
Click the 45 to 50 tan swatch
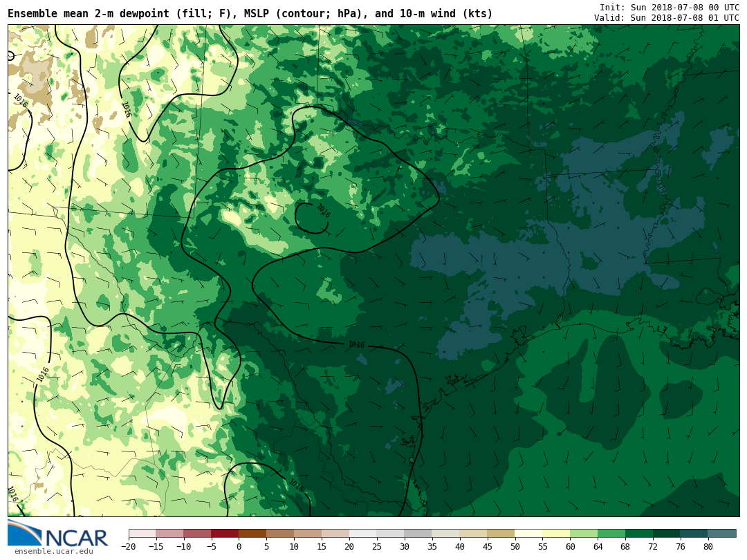[x=501, y=533]
